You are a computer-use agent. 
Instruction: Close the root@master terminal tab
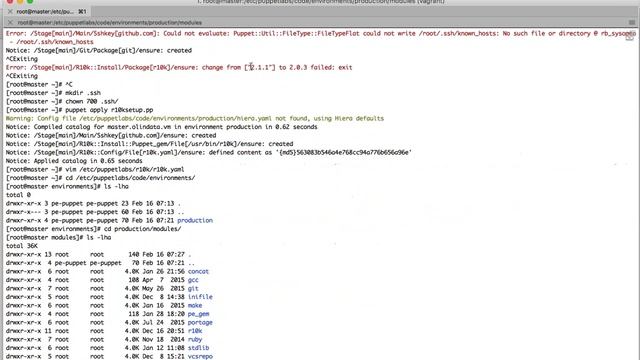tap(10, 11)
